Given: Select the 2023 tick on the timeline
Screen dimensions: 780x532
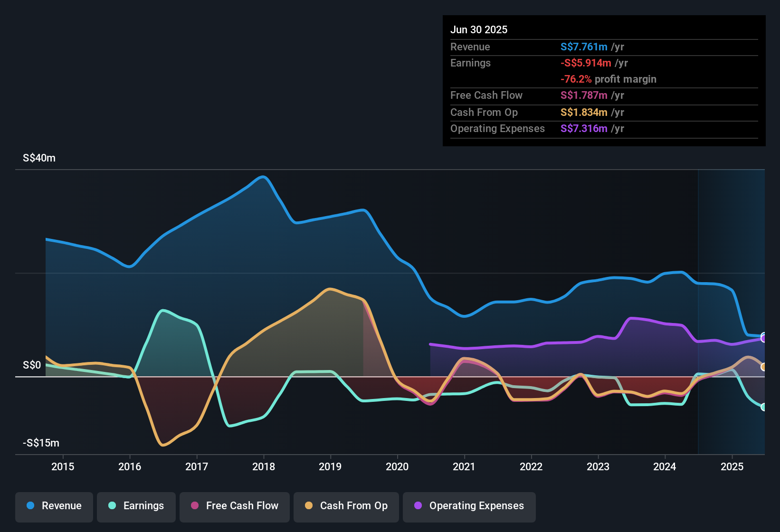Looking at the screenshot, I should pos(598,466).
